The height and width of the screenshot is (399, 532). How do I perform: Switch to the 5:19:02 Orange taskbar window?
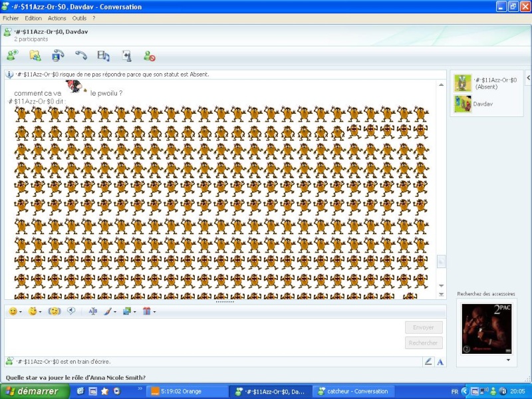[186, 391]
